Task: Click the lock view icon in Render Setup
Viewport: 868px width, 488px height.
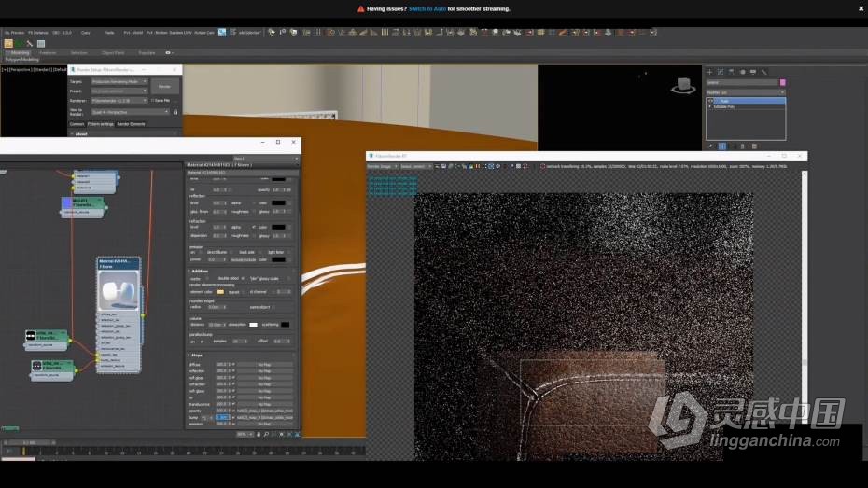Action: [x=175, y=112]
